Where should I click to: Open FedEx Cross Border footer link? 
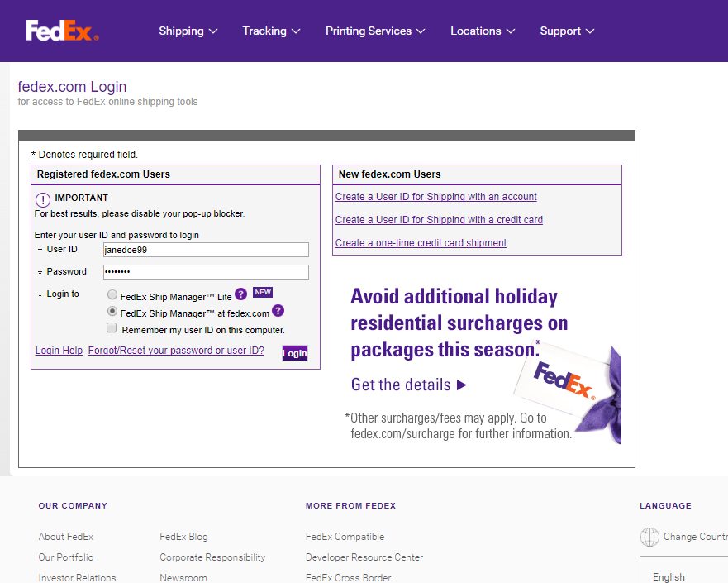pos(348,577)
